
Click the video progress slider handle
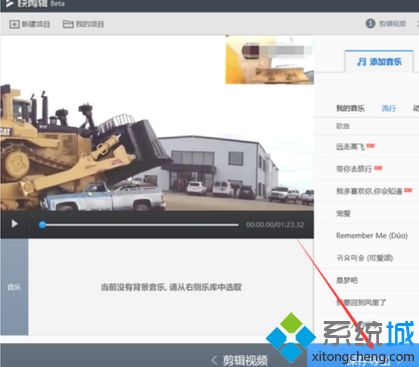(42, 225)
